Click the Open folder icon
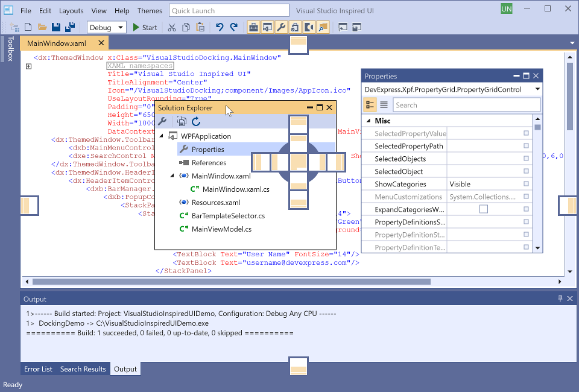This screenshot has height=392, width=579. (42, 27)
